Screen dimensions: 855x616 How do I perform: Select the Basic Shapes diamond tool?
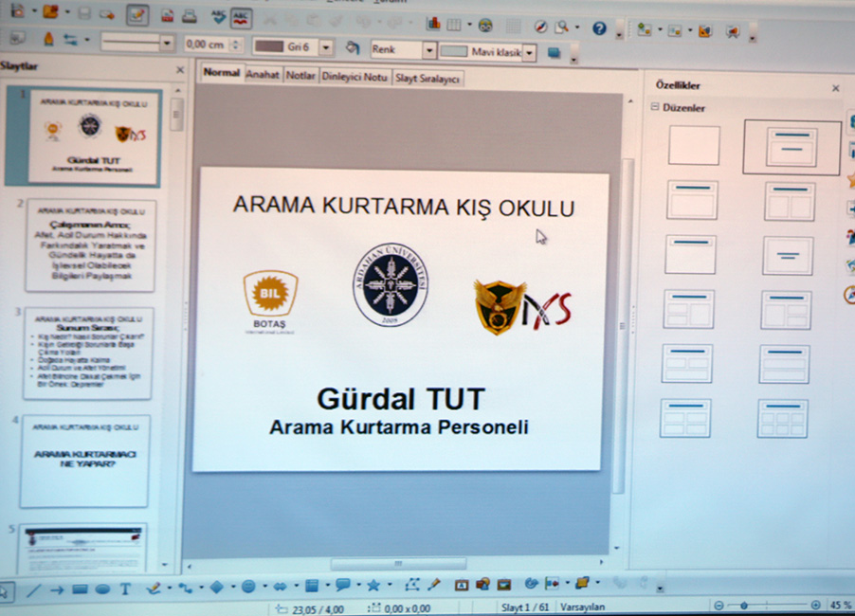tap(216, 587)
